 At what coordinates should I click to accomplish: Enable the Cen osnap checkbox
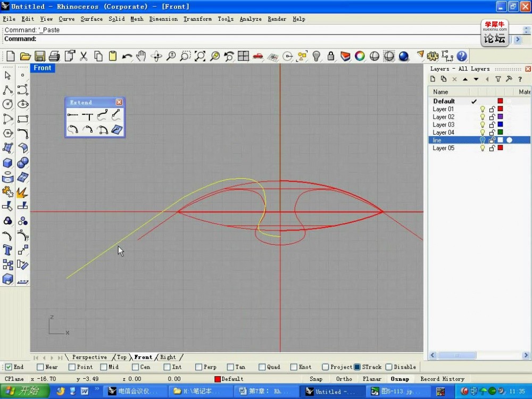tap(135, 367)
